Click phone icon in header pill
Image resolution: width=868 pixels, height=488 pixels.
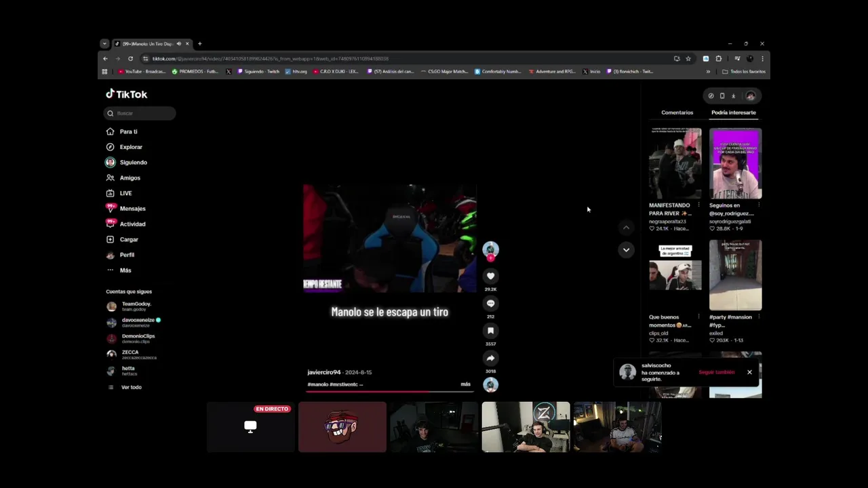click(722, 96)
